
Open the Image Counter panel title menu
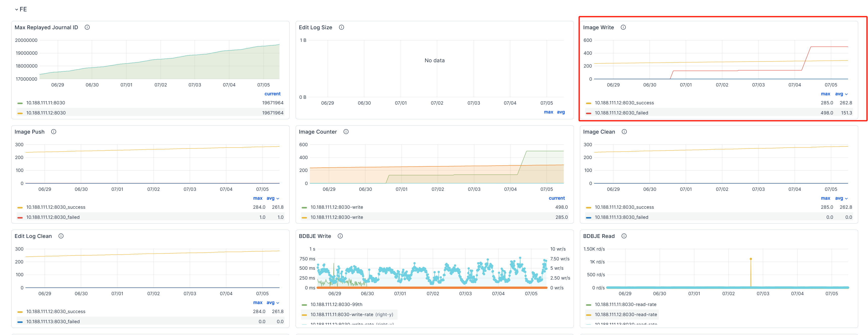pyautogui.click(x=318, y=132)
